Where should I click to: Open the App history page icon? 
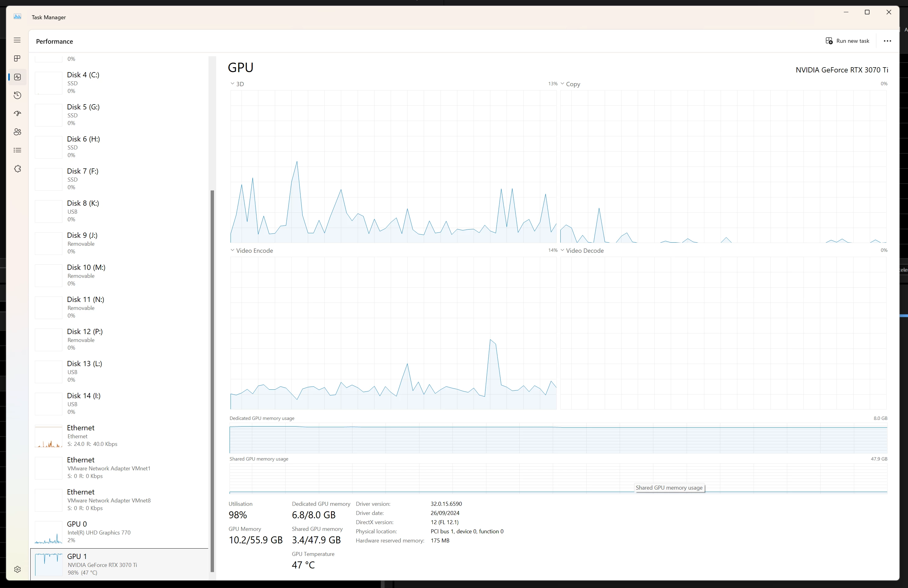click(17, 95)
